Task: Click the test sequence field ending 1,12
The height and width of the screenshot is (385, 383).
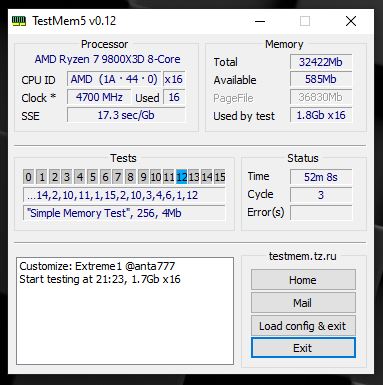Action: click(x=124, y=195)
